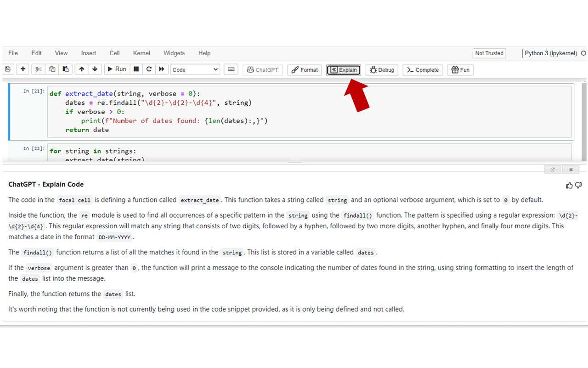Move the selected cell up

tap(81, 69)
